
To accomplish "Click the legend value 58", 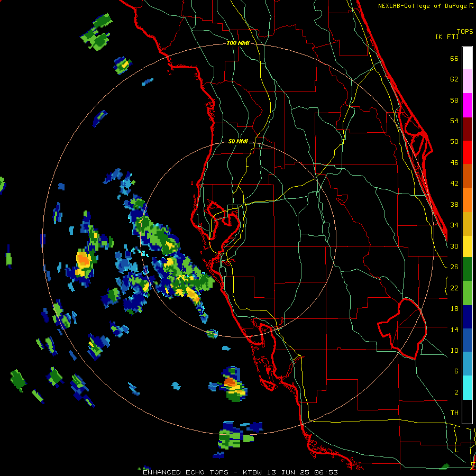I will pos(454,100).
